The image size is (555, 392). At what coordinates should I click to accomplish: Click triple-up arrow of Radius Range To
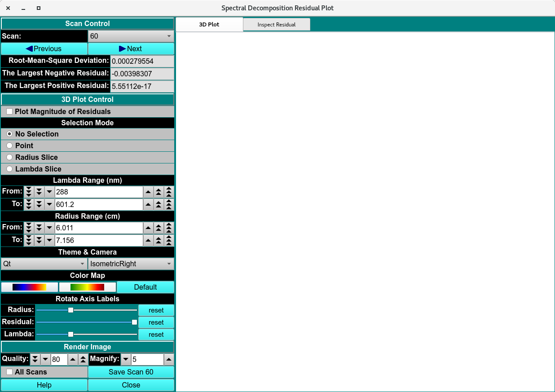(x=169, y=240)
